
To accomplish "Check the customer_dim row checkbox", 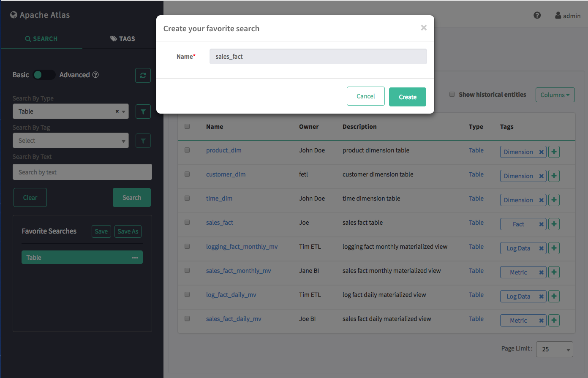I will pos(187,174).
